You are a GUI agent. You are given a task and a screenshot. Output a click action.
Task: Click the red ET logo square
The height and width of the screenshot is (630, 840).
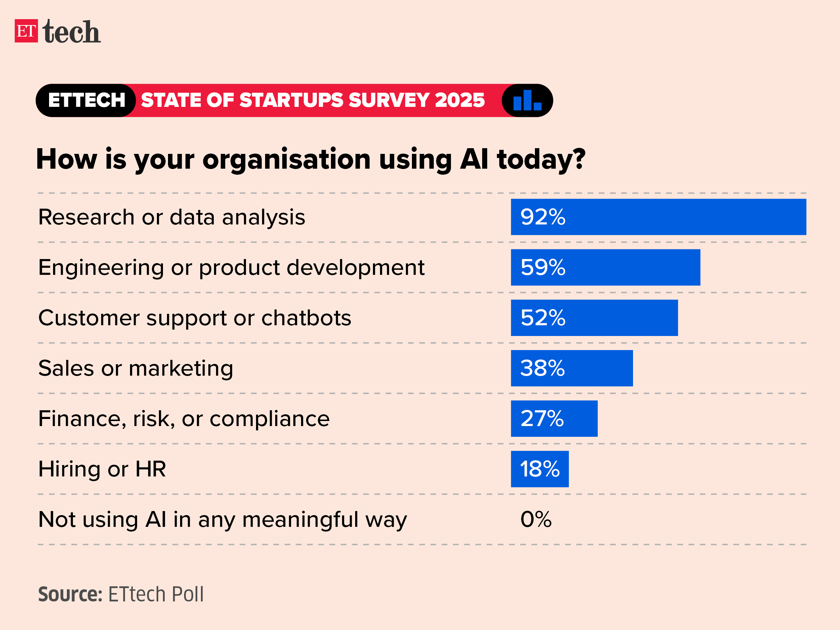point(26,31)
